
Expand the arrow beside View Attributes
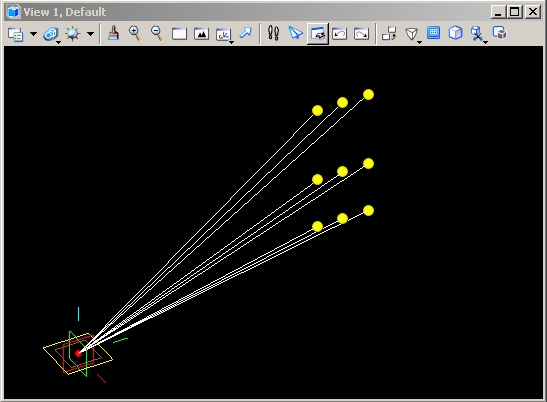33,34
